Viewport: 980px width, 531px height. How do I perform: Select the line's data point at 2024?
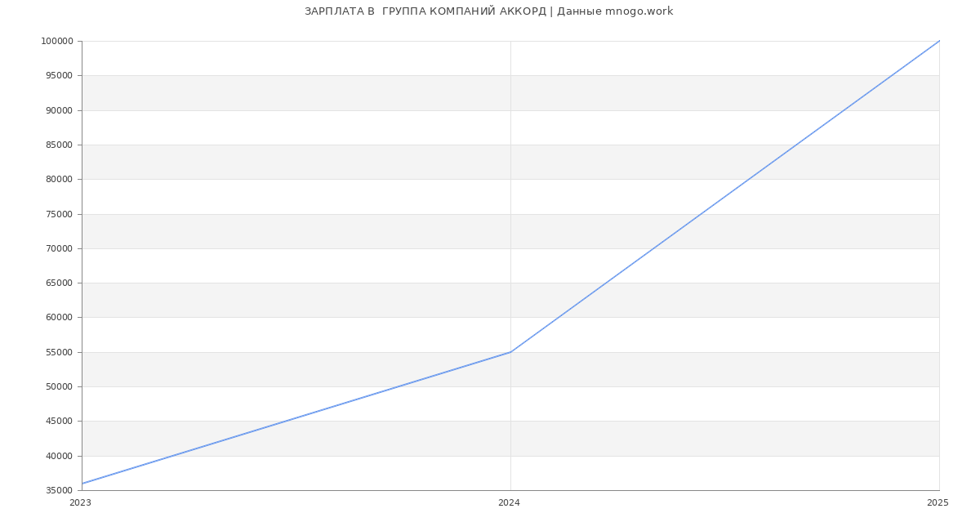510,352
